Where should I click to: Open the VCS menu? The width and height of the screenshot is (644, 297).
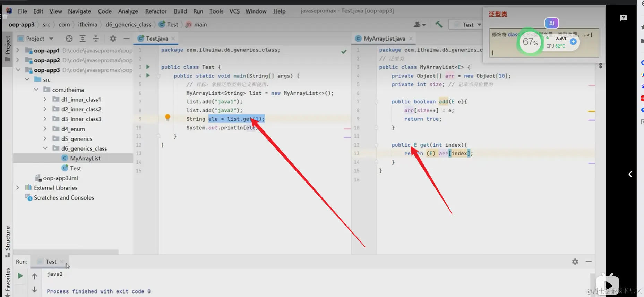(234, 11)
